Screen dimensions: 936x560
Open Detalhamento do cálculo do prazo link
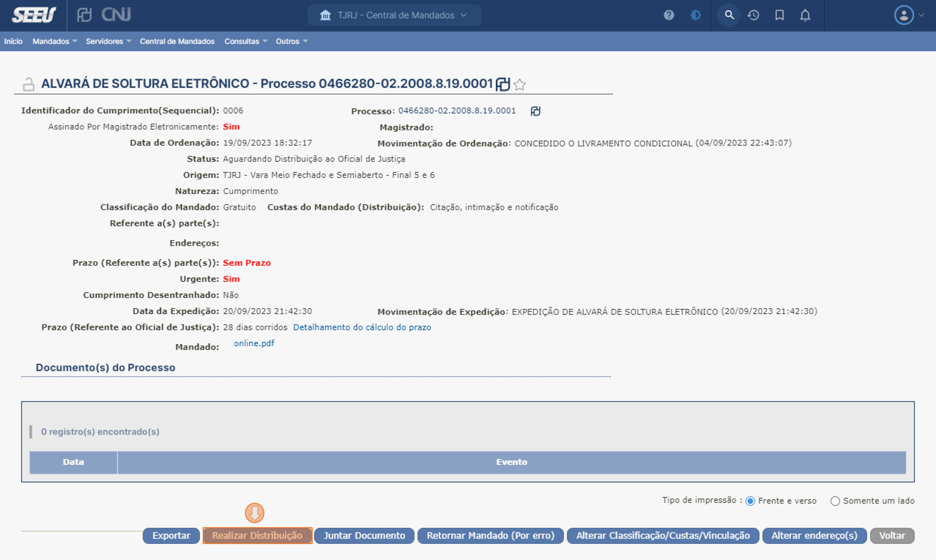(362, 327)
